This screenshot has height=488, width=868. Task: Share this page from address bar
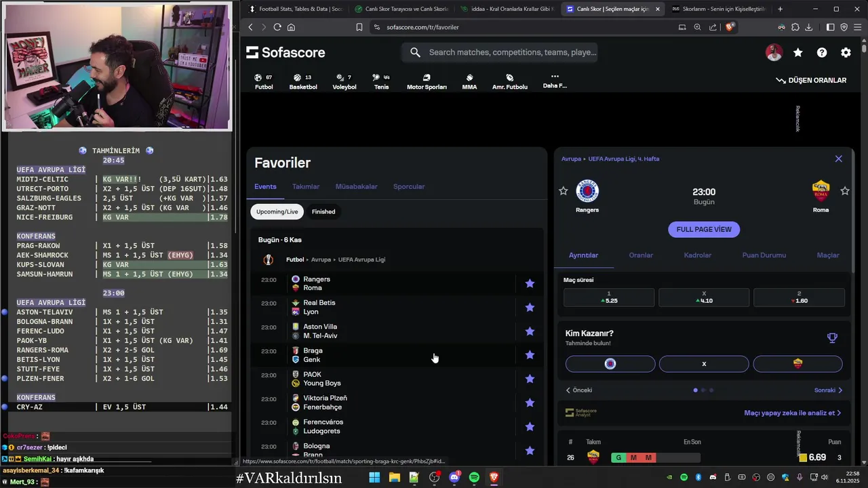pos(713,27)
